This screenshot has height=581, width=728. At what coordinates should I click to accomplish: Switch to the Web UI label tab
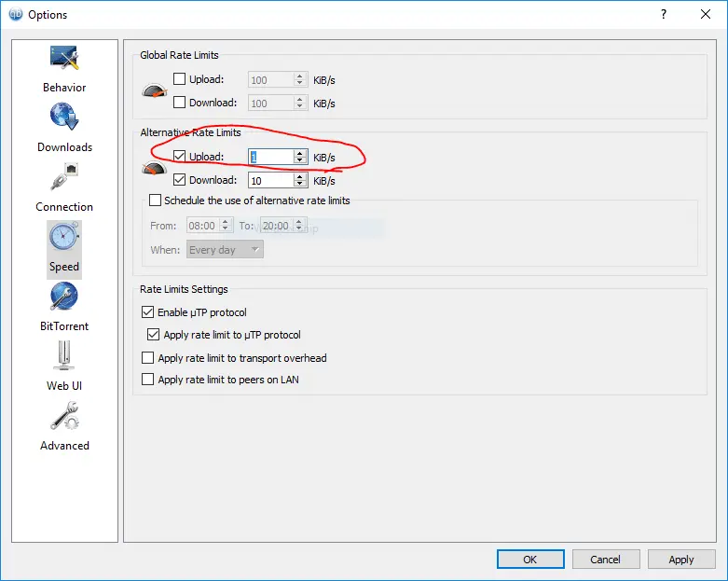(64, 385)
